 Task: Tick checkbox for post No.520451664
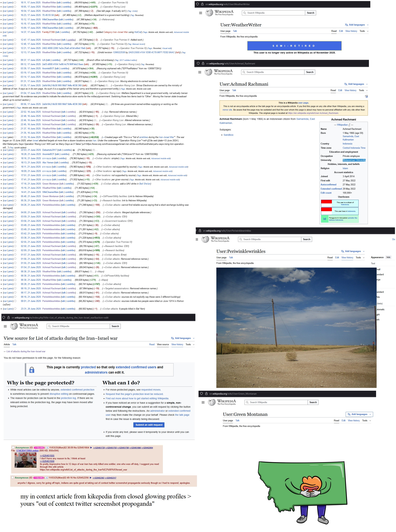13,447
